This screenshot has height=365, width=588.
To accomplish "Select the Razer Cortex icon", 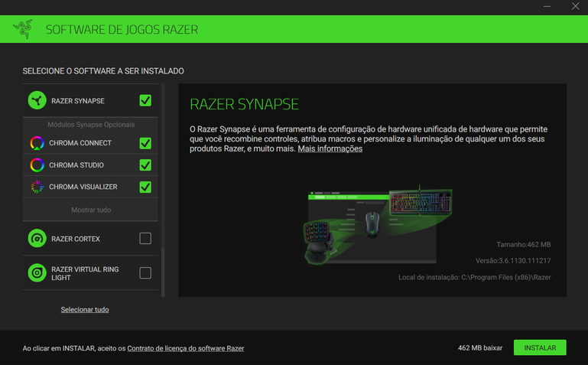I will point(37,239).
